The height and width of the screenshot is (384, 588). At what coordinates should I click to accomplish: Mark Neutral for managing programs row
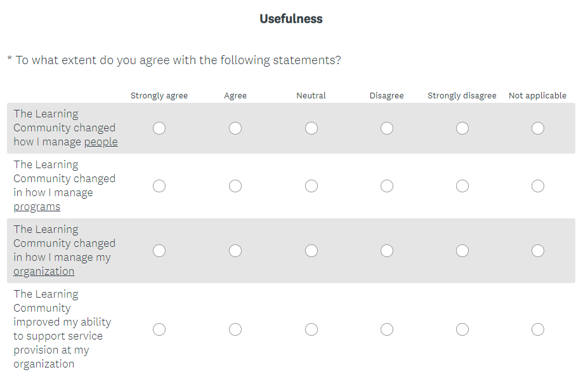click(x=311, y=186)
